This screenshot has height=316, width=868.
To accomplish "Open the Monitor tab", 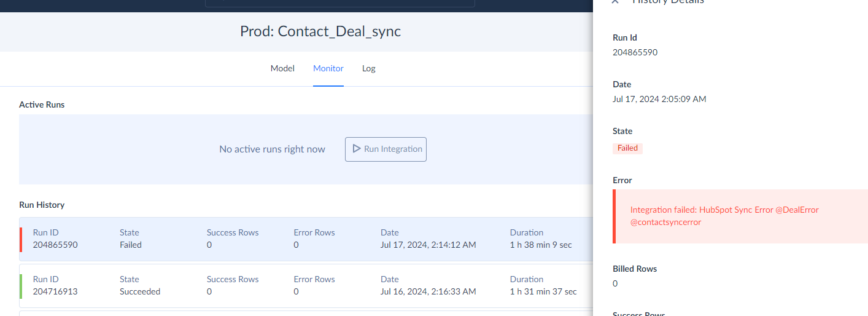I will (x=328, y=68).
